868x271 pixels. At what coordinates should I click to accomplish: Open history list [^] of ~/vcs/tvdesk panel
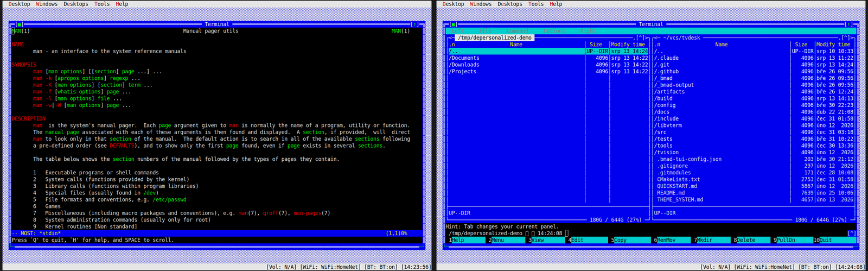click(845, 38)
